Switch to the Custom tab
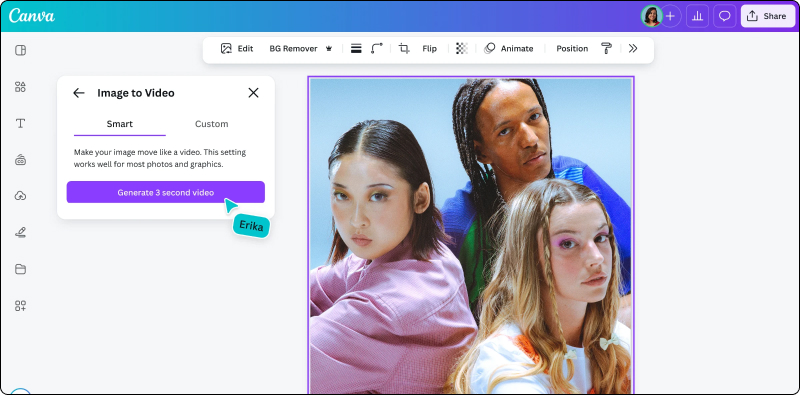This screenshot has height=395, width=800. click(212, 124)
